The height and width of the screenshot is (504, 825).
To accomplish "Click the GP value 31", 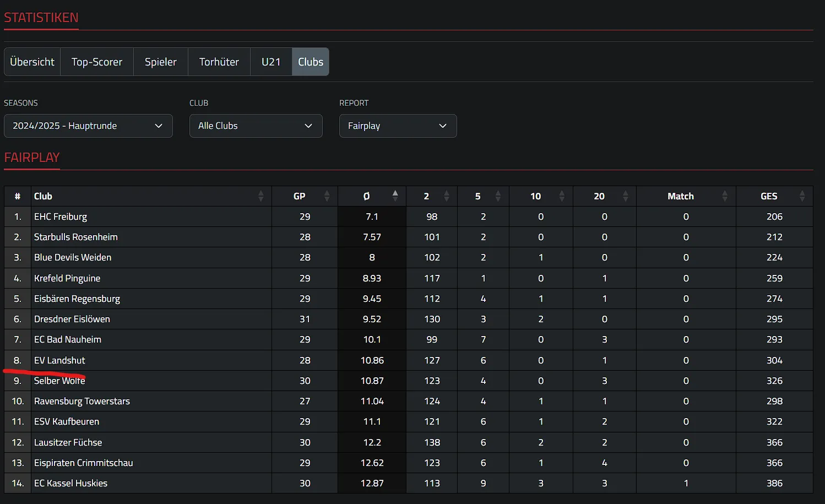I will click(x=305, y=319).
